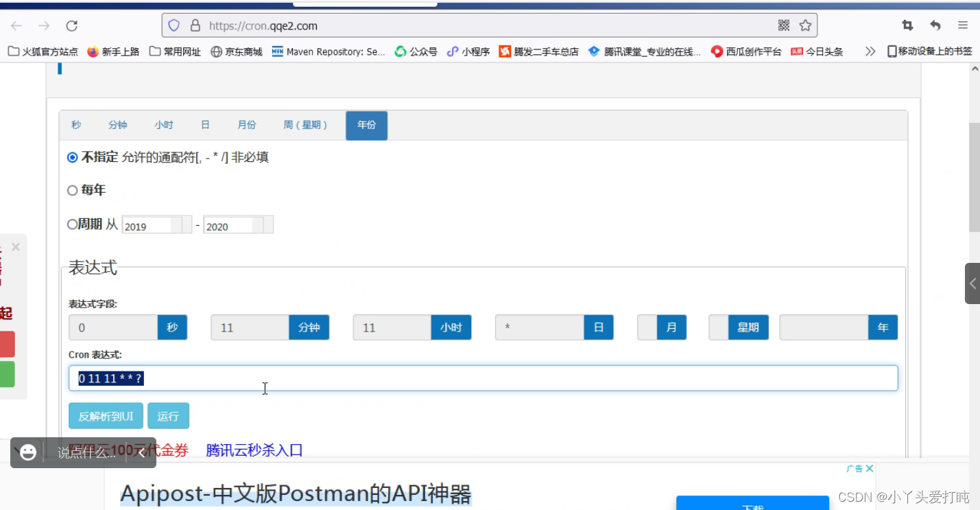Open the 常用网址 bookmark folder
This screenshot has width=980, height=510.
pos(175,51)
